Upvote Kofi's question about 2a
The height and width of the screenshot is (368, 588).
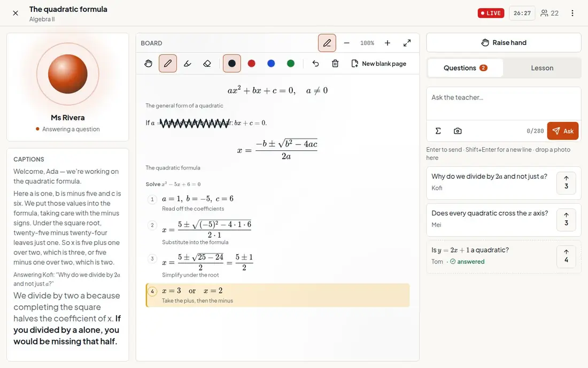566,183
